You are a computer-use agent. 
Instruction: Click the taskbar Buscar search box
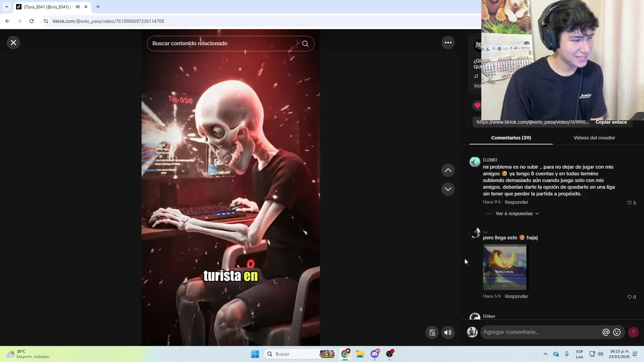pos(300,354)
